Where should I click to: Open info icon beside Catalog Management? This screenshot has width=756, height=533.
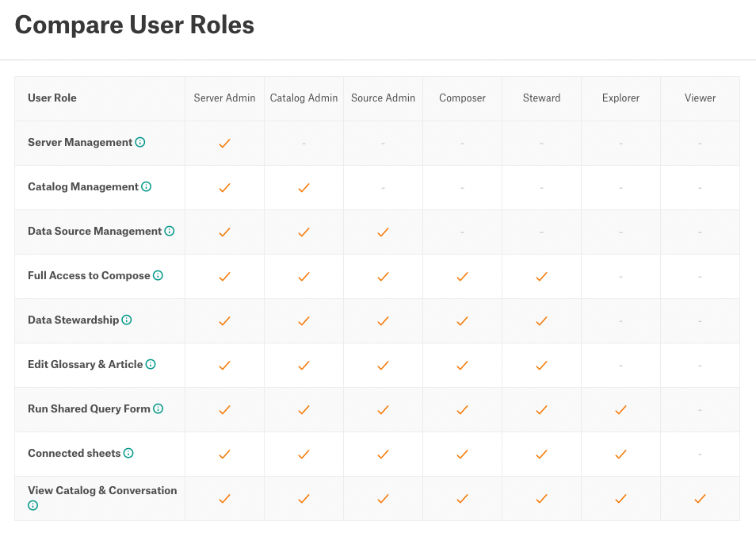tap(146, 186)
